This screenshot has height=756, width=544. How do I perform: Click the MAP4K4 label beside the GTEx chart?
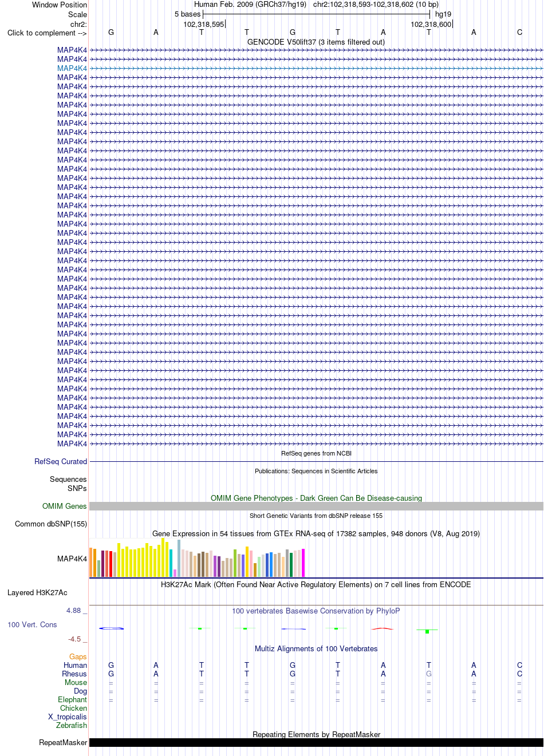(72, 559)
